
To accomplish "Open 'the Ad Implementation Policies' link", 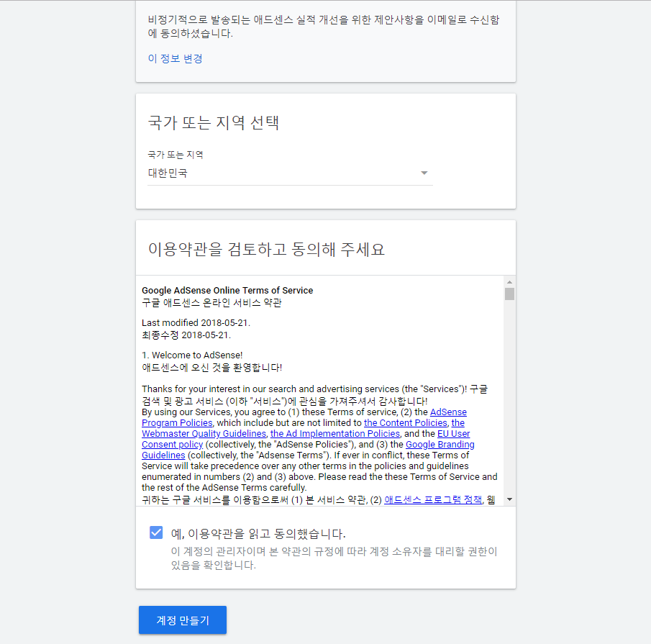I will pyautogui.click(x=335, y=433).
